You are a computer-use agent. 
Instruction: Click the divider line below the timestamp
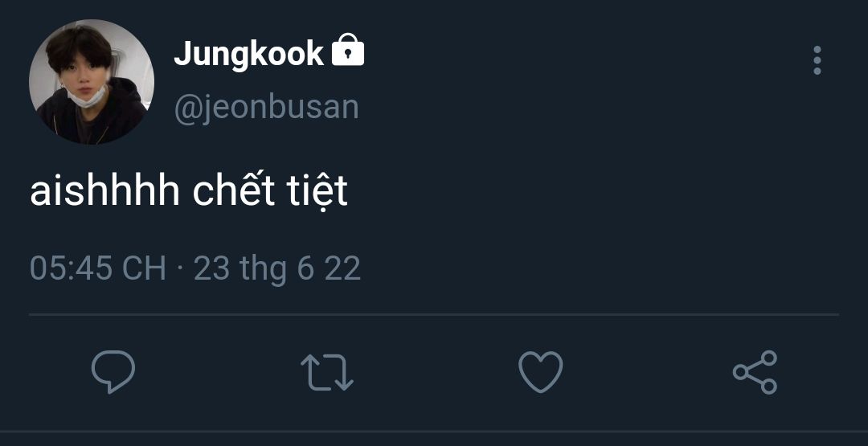(434, 314)
